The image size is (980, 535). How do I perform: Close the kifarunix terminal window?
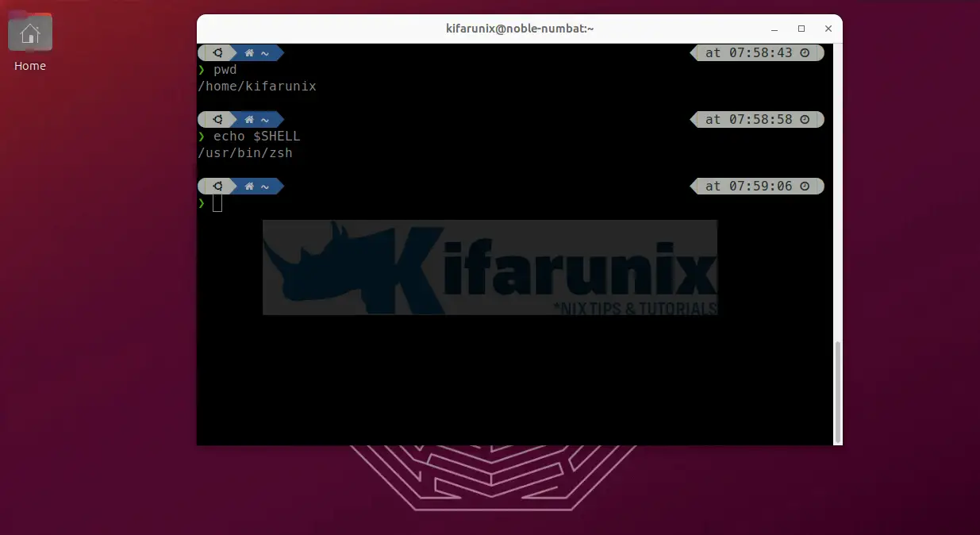828,29
